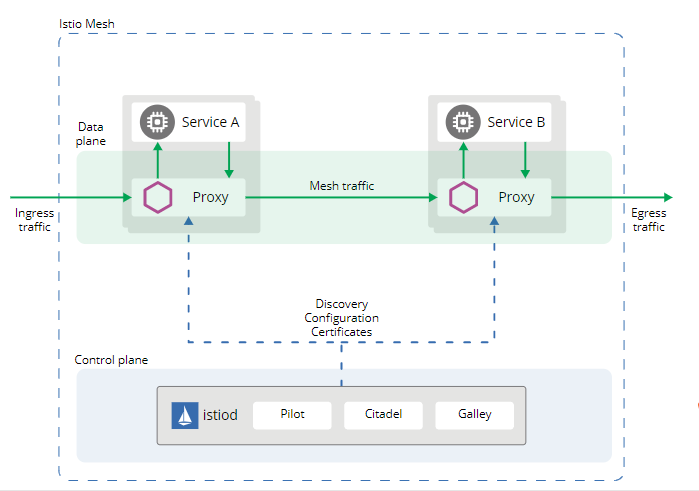Select the Pilot component box
The height and width of the screenshot is (491, 699).
292,415
